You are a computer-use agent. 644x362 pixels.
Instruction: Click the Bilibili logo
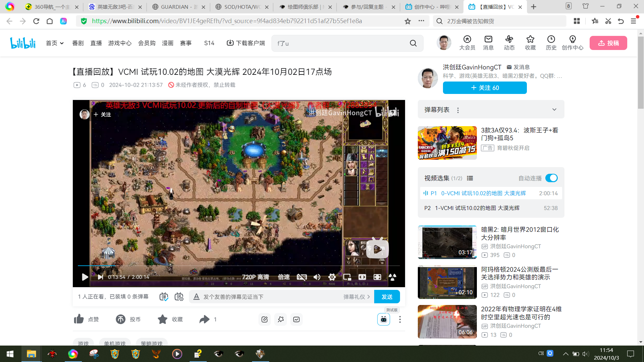click(23, 43)
